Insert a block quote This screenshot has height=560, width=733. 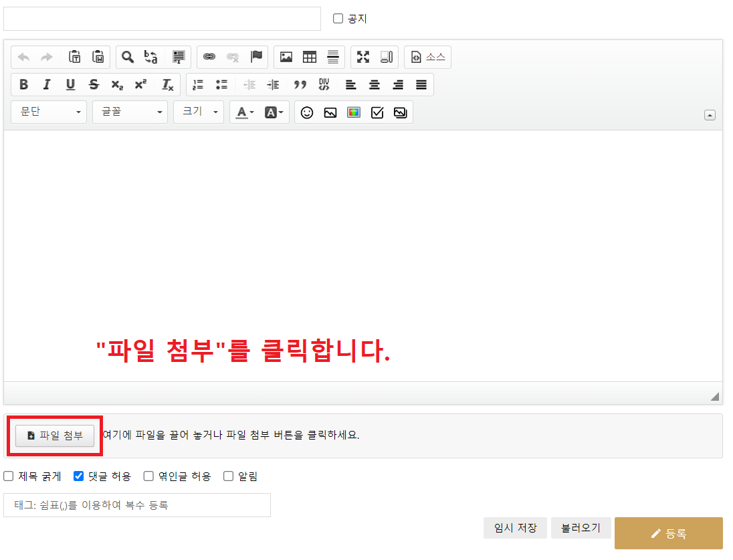pyautogui.click(x=300, y=85)
